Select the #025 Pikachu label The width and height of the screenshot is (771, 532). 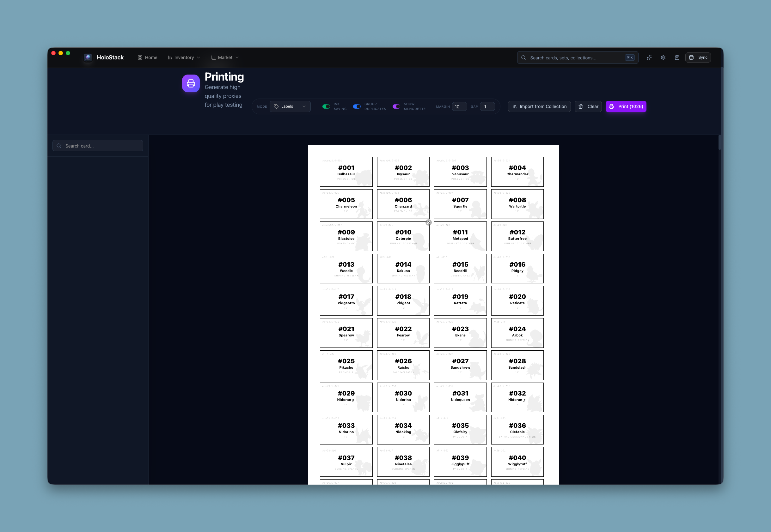[x=346, y=365]
